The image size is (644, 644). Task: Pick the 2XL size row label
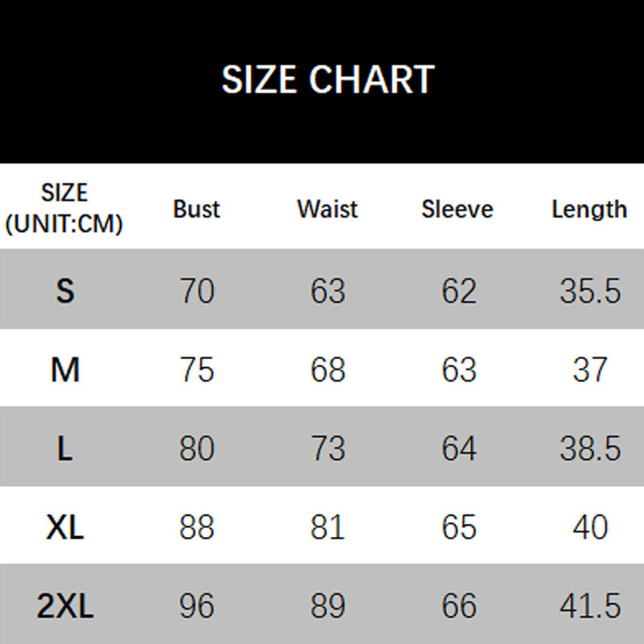click(65, 606)
